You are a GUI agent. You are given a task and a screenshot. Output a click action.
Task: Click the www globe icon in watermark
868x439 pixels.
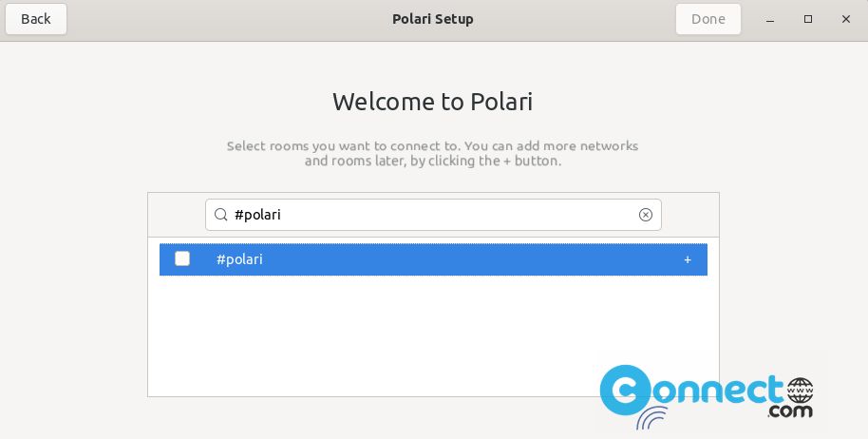[x=800, y=391]
